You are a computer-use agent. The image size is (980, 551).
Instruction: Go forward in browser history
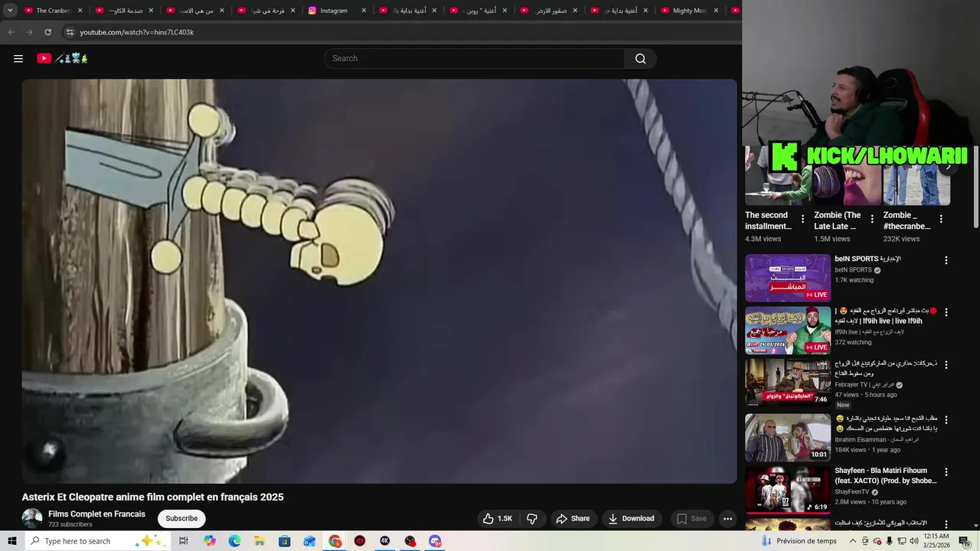tap(29, 32)
